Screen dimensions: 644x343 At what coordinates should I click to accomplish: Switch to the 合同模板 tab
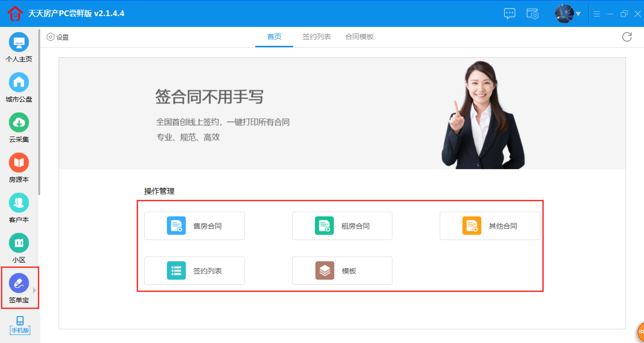[359, 37]
